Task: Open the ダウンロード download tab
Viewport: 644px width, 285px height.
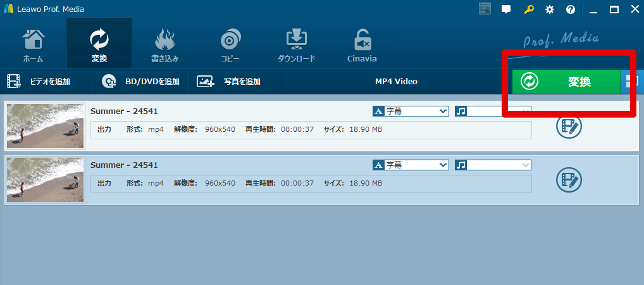Action: (x=296, y=44)
